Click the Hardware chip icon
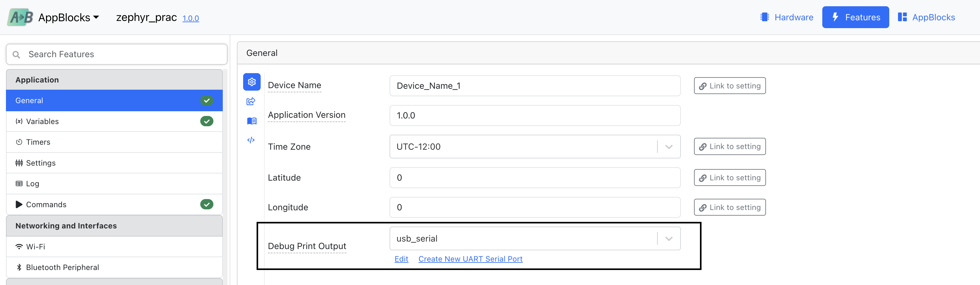 764,17
